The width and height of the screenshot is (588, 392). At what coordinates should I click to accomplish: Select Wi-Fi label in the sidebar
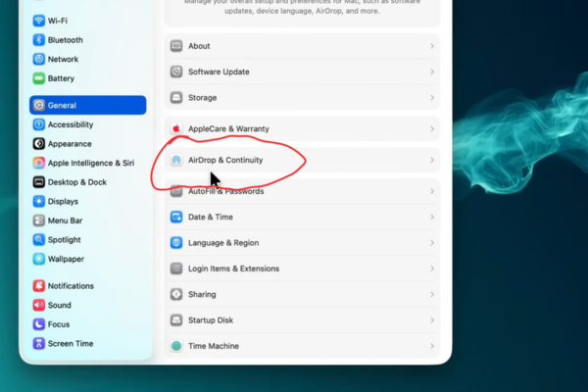[58, 21]
